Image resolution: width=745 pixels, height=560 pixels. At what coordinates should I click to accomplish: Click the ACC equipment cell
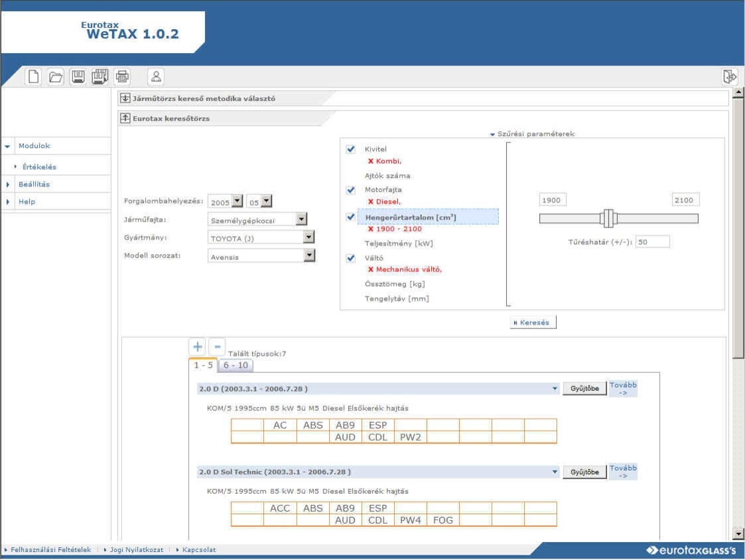[280, 508]
